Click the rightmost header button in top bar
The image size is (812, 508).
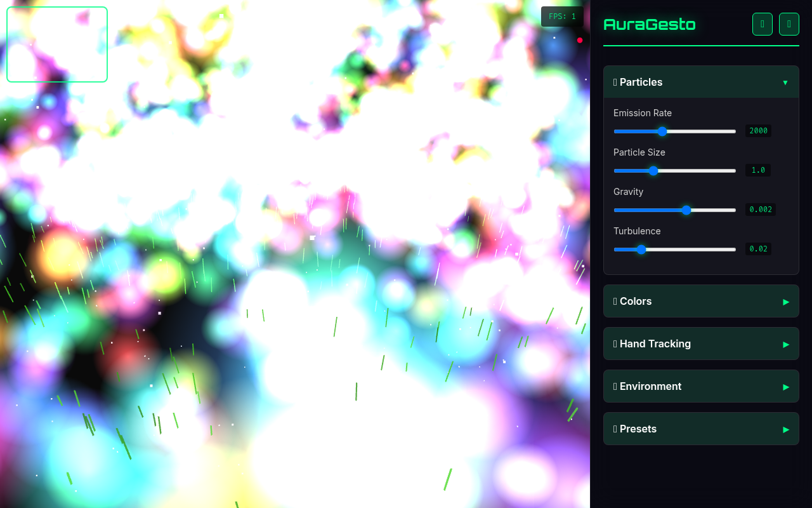(x=789, y=23)
